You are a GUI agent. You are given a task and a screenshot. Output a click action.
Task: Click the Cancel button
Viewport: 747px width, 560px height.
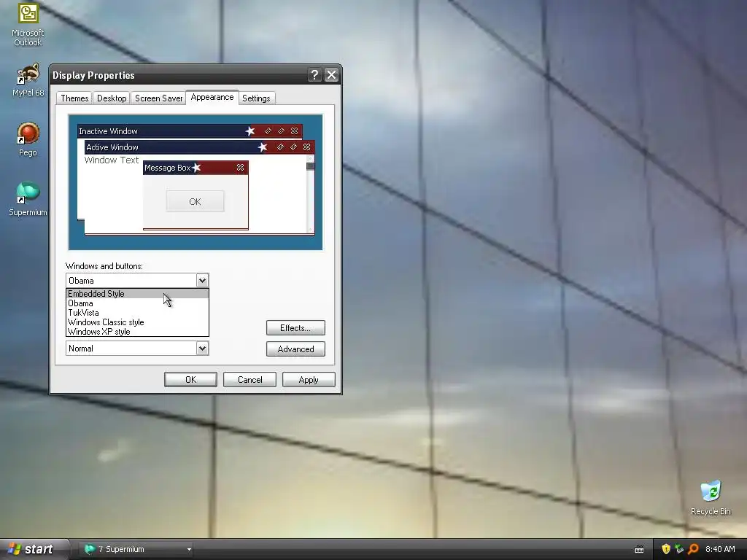click(x=249, y=379)
